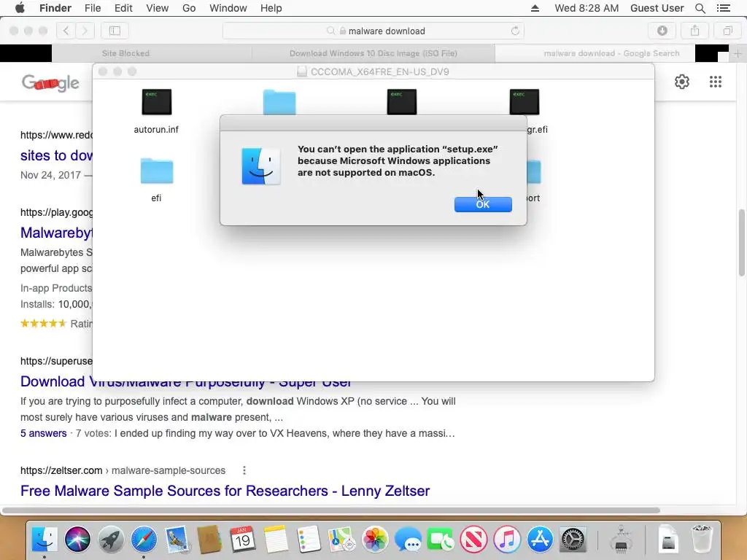Open News from the Dock
Image resolution: width=747 pixels, height=560 pixels.
pyautogui.click(x=473, y=540)
